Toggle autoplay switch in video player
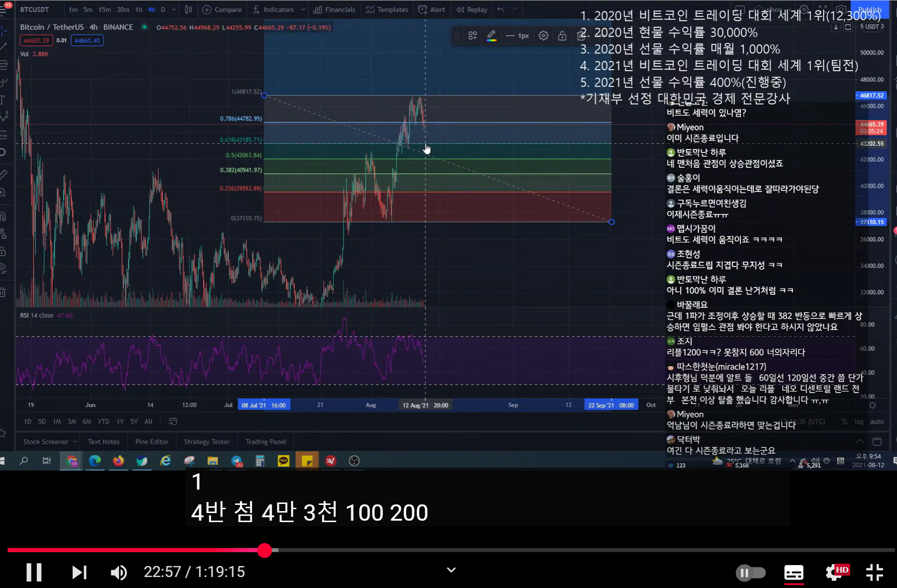Screen dimensions: 897x588 (750, 572)
